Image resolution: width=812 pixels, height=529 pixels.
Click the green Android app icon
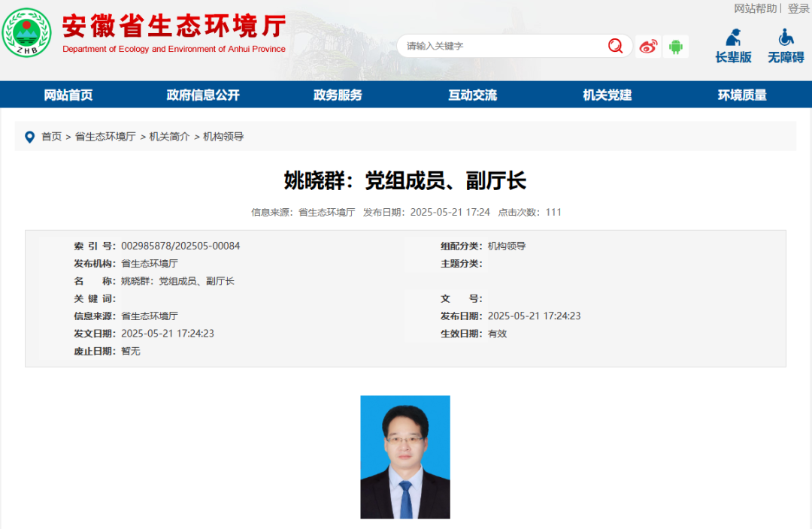[674, 46]
